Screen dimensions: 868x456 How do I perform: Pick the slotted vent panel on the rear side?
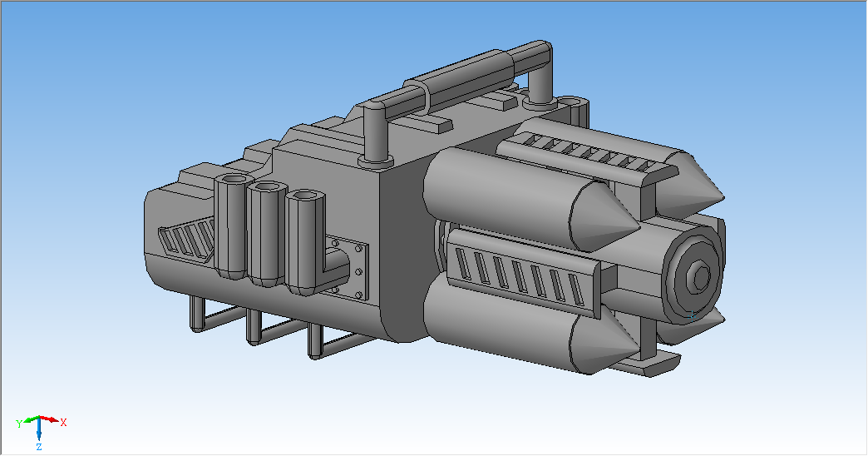point(186,241)
